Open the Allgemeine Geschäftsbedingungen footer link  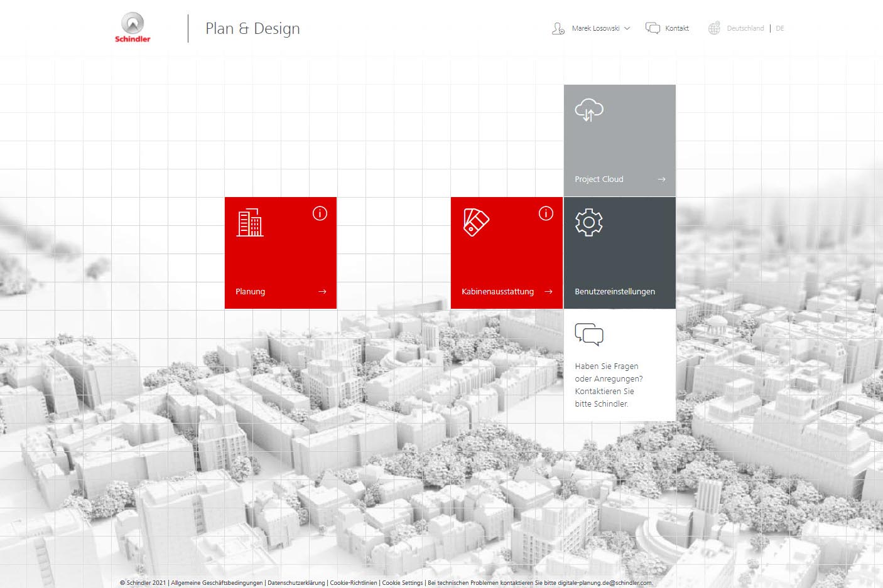tap(217, 583)
